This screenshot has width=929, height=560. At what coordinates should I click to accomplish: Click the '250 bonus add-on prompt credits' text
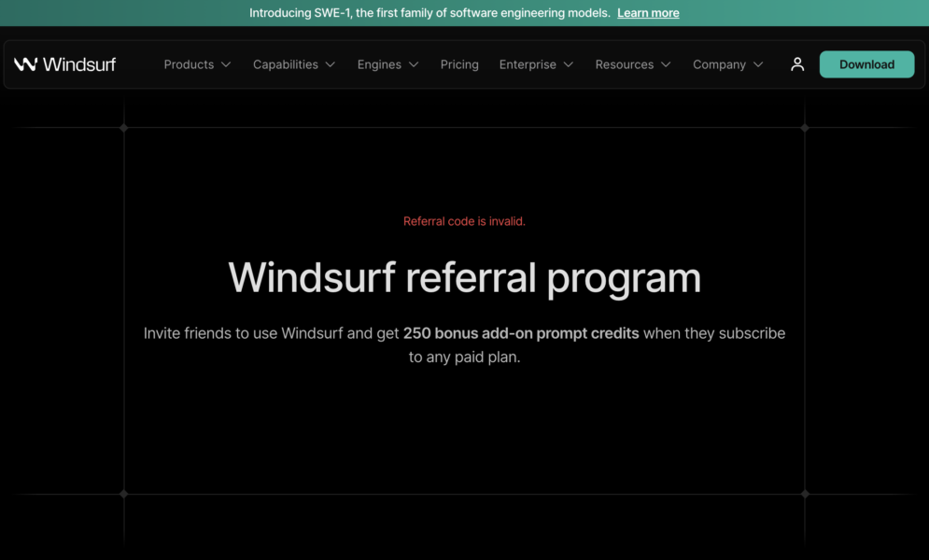point(521,333)
